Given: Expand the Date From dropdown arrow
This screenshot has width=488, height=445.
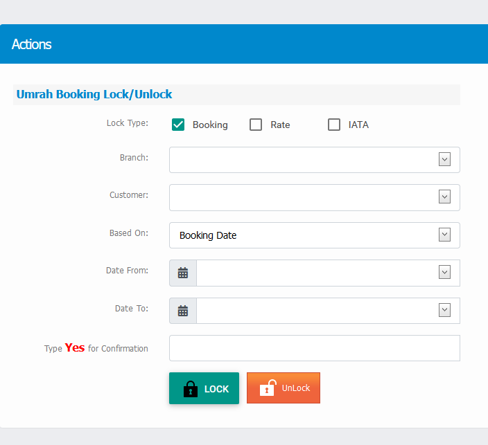Looking at the screenshot, I should 445,272.
